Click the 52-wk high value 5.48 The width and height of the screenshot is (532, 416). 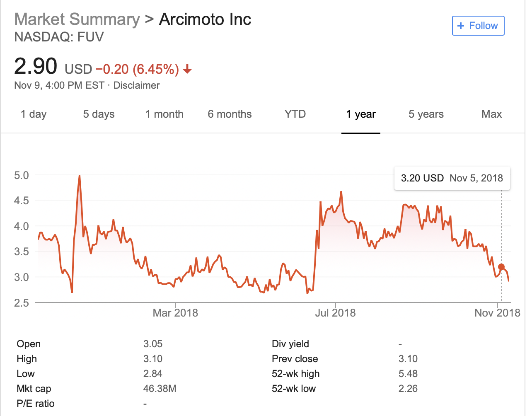coord(408,374)
